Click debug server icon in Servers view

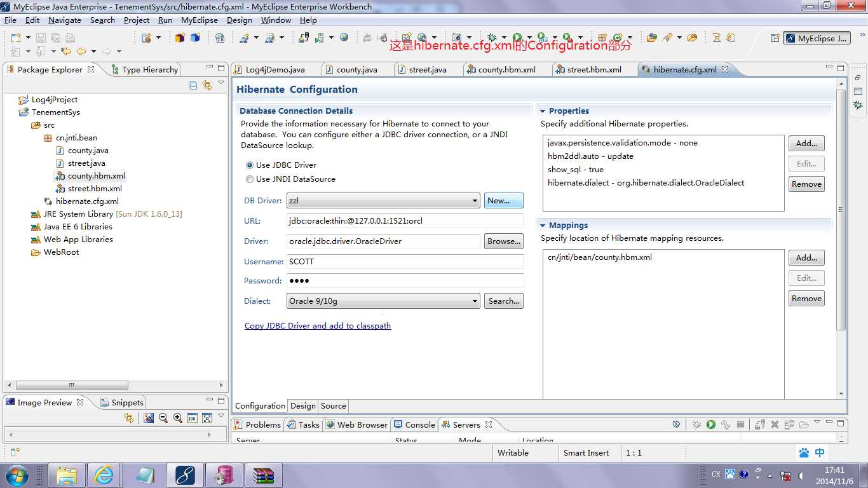[696, 424]
